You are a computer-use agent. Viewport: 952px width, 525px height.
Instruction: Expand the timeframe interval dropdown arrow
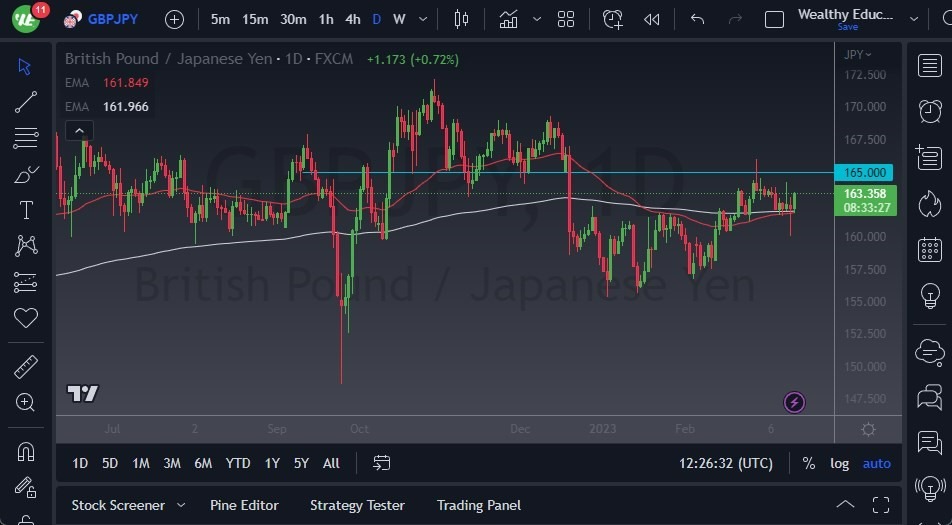(x=423, y=19)
